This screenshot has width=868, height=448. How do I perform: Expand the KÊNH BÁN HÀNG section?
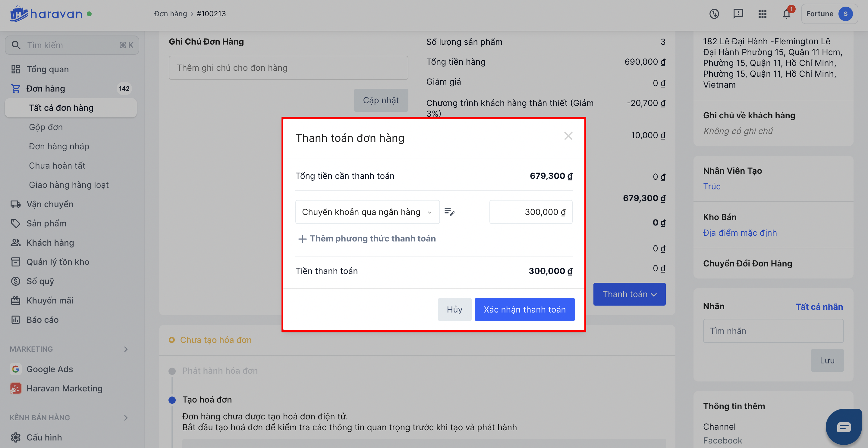tap(126, 417)
